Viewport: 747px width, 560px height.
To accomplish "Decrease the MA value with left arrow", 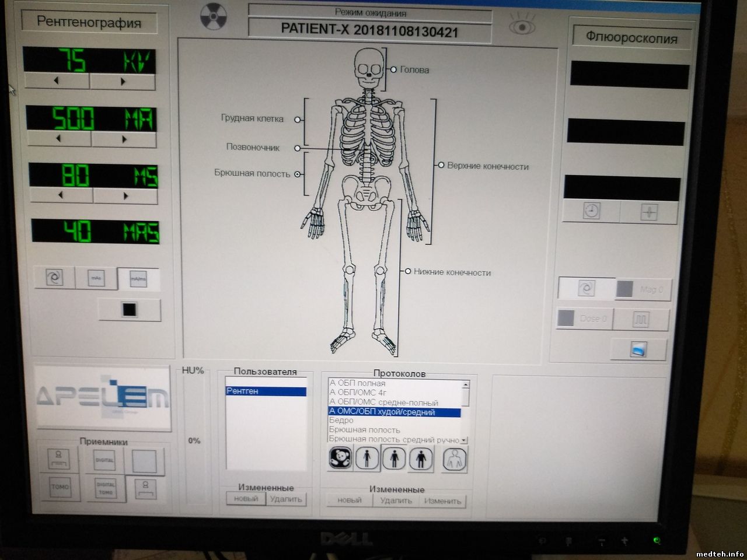I will tap(58, 139).
